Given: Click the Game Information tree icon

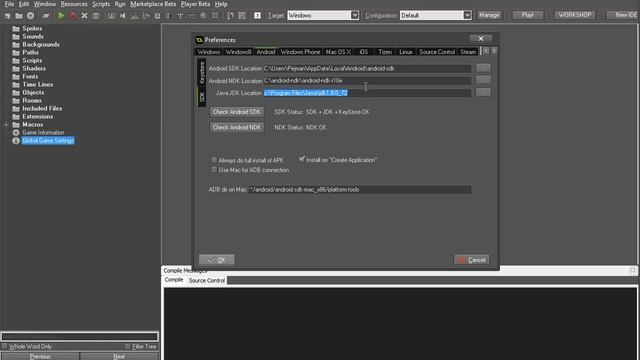Looking at the screenshot, I should (16, 133).
